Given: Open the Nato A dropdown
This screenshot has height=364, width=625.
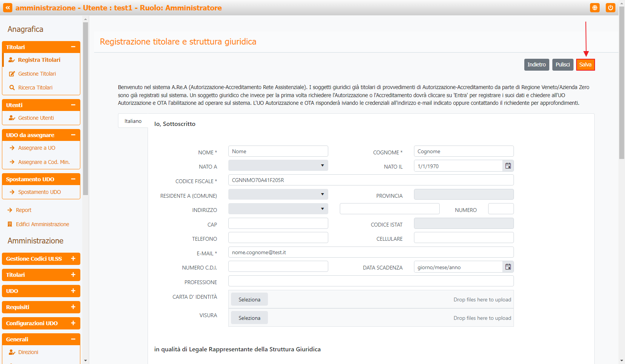Looking at the screenshot, I should tap(278, 165).
